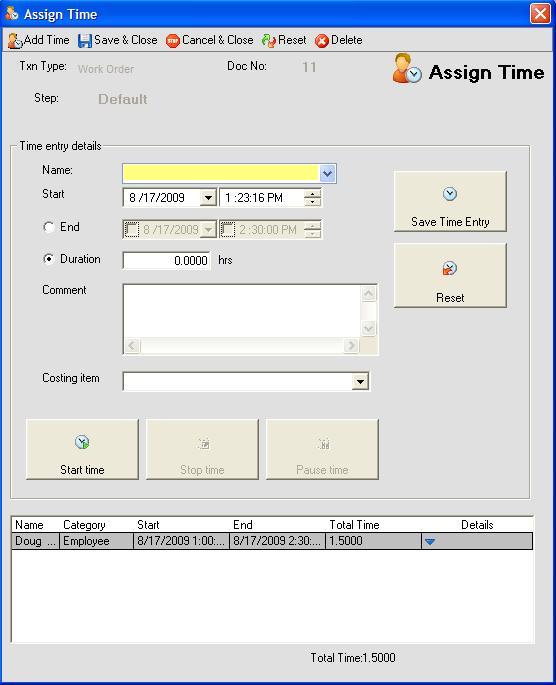Expand Details arrow on Doug row

[430, 542]
